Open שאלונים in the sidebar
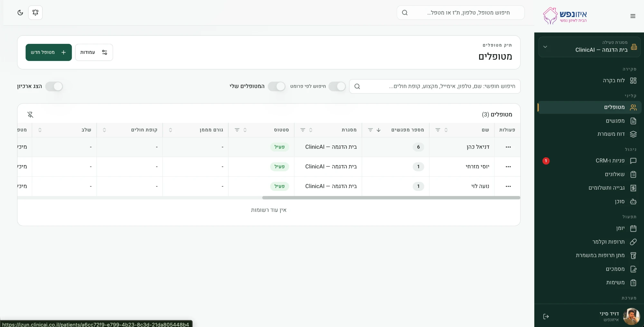644x327 pixels. [x=589, y=174]
